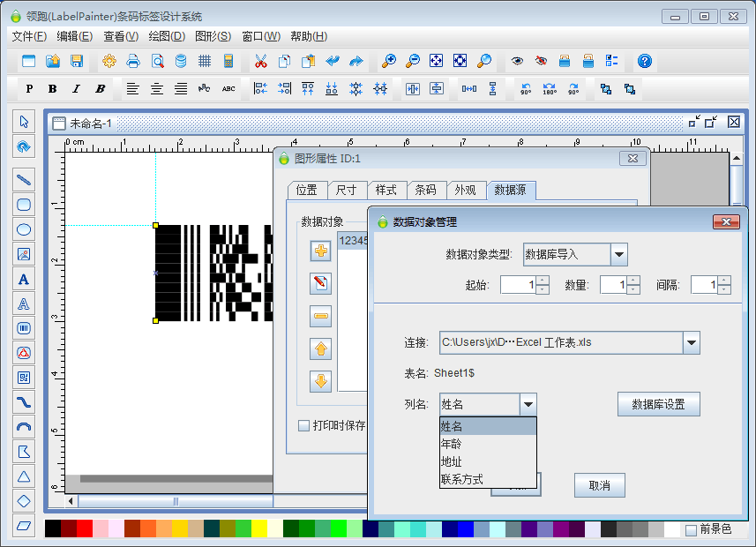Image resolution: width=756 pixels, height=547 pixels.
Task: Click the Paste clipboard icon
Action: pos(308,61)
